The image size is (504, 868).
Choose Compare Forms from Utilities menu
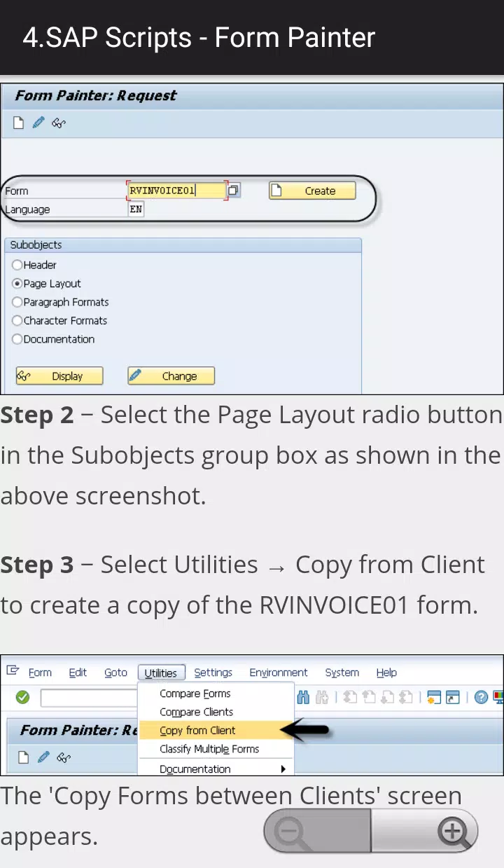(216, 694)
